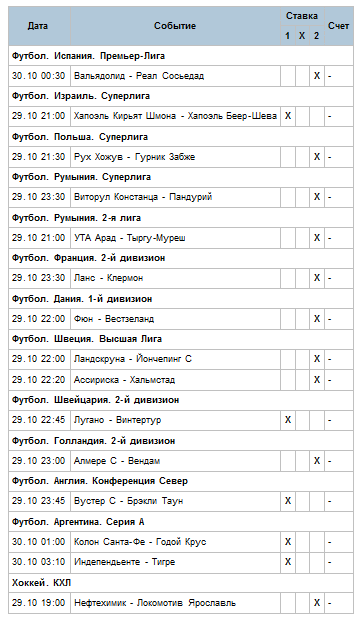Click bet 1 mark for Колон Санта-Фе match

[288, 542]
